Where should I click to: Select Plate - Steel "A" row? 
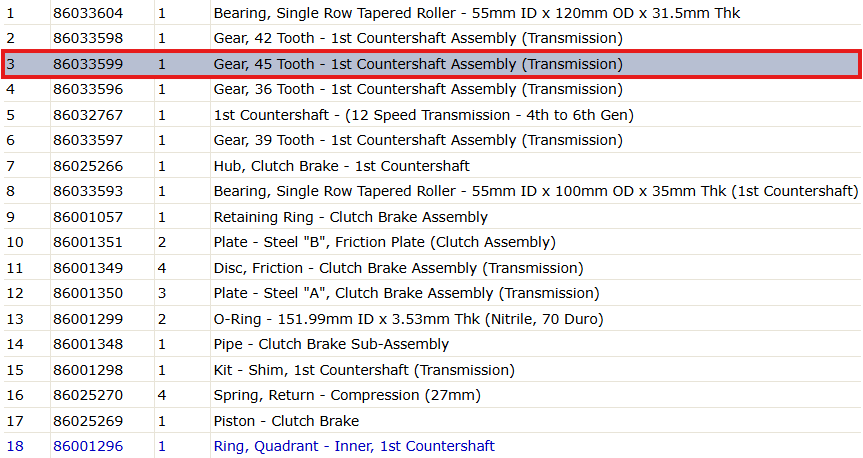tap(432, 293)
